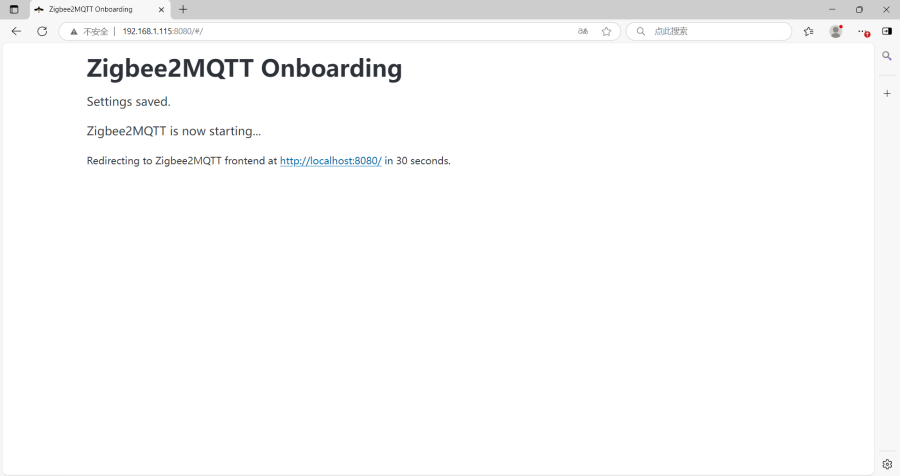Click the sidebar search box
The width and height of the screenshot is (900, 476).
[x=709, y=32]
